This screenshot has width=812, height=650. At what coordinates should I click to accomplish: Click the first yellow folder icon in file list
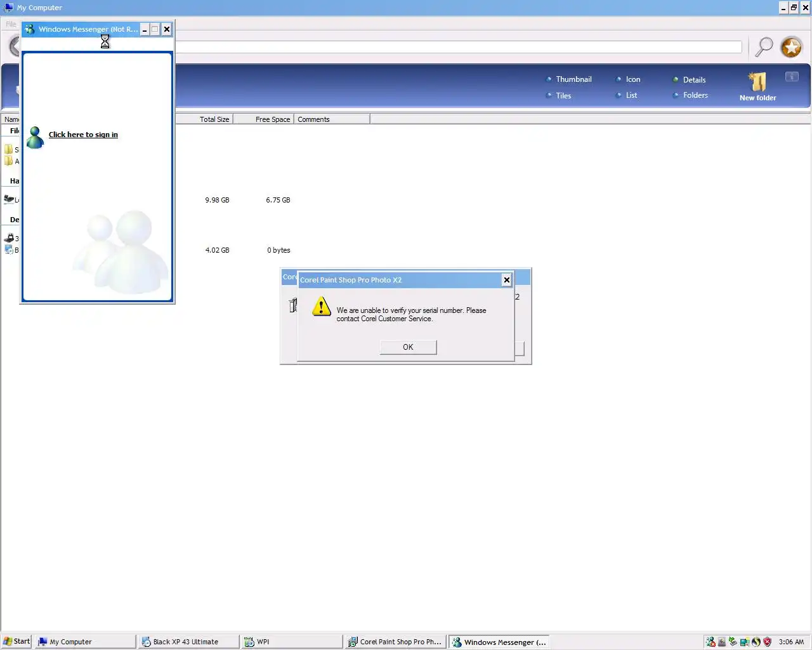8,149
